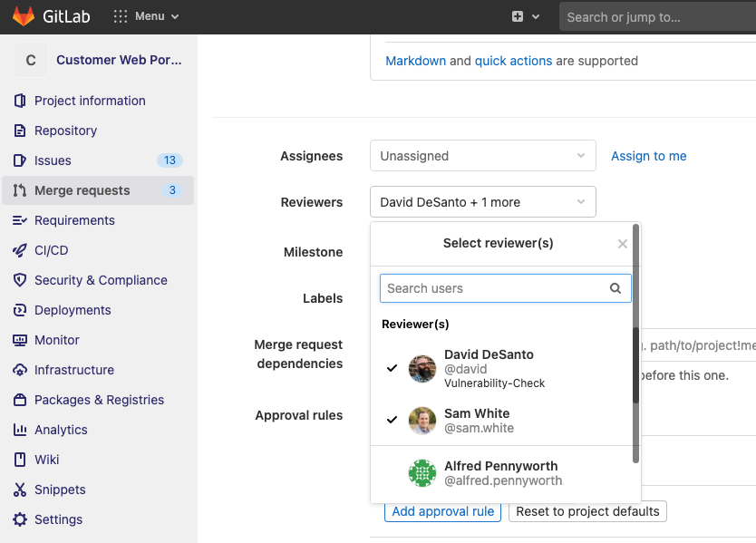Expand the Assignees dropdown

tap(482, 156)
